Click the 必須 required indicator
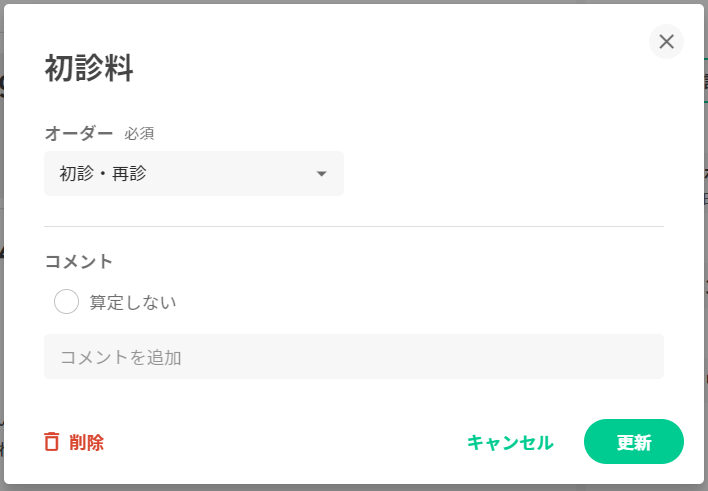Screen dimensions: 708x491 (139, 133)
